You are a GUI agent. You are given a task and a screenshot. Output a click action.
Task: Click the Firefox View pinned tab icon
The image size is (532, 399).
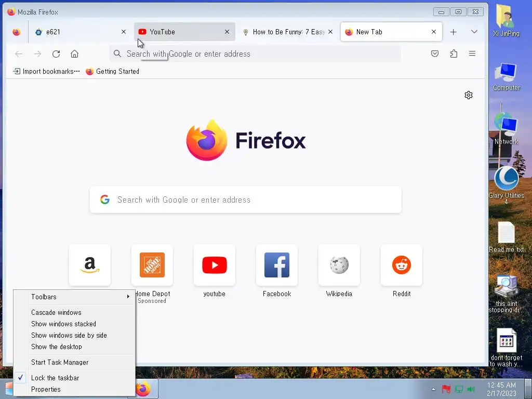tap(16, 32)
